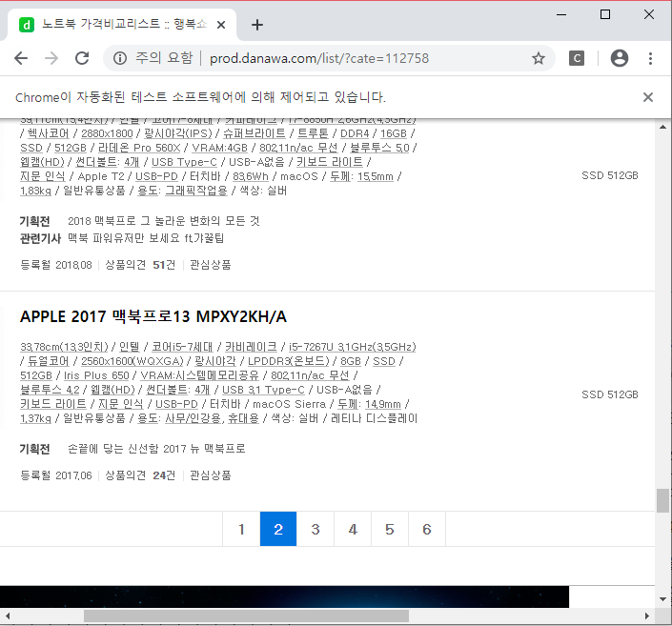
Task: Click the 블루투스 5.0 spec link
Action: tap(379, 148)
